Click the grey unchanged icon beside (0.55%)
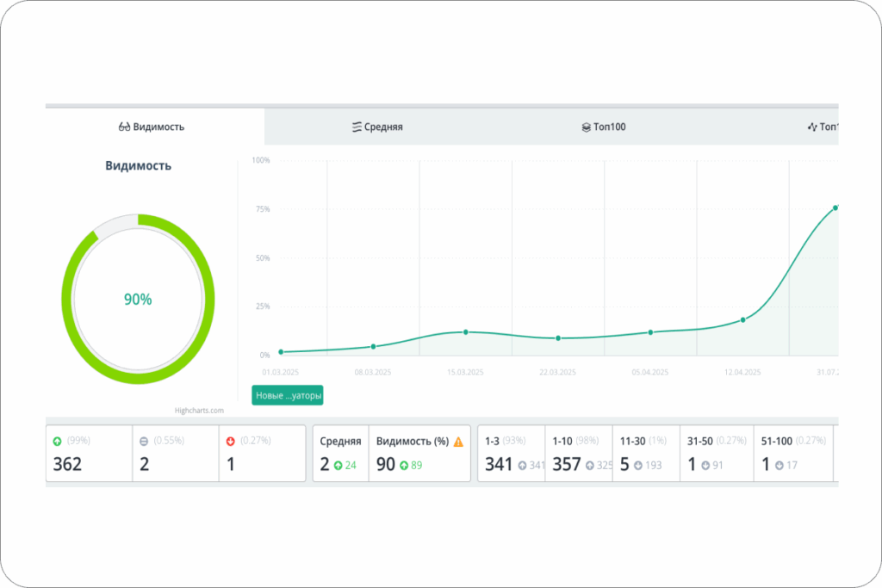Screen dimensions: 882x588 pyautogui.click(x=144, y=442)
